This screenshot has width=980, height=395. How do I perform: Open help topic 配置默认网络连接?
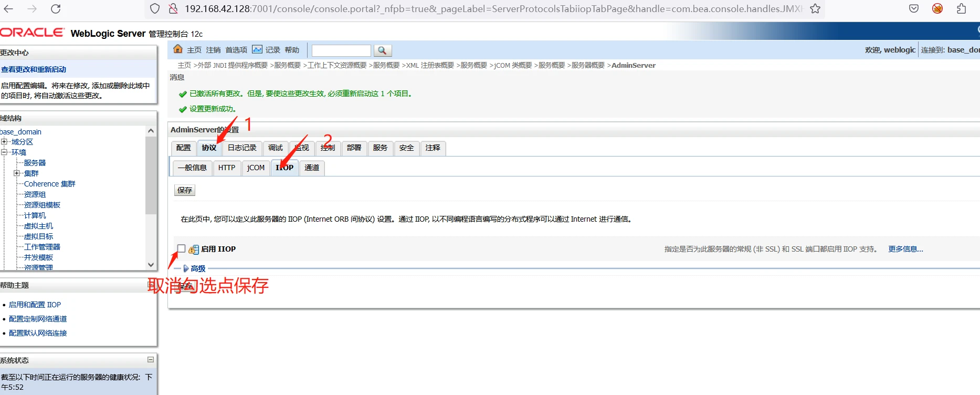[x=38, y=333]
